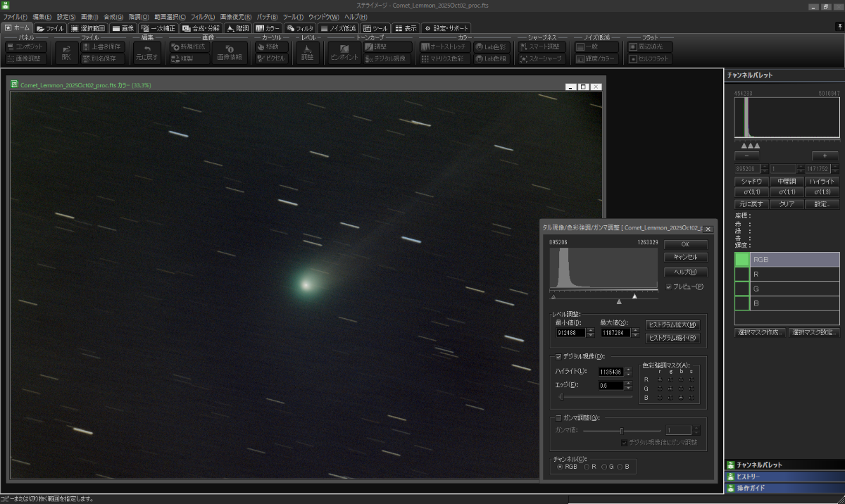The width and height of the screenshot is (845, 504).
Task: Click the ヒストグラム拡大 button
Action: point(672,325)
